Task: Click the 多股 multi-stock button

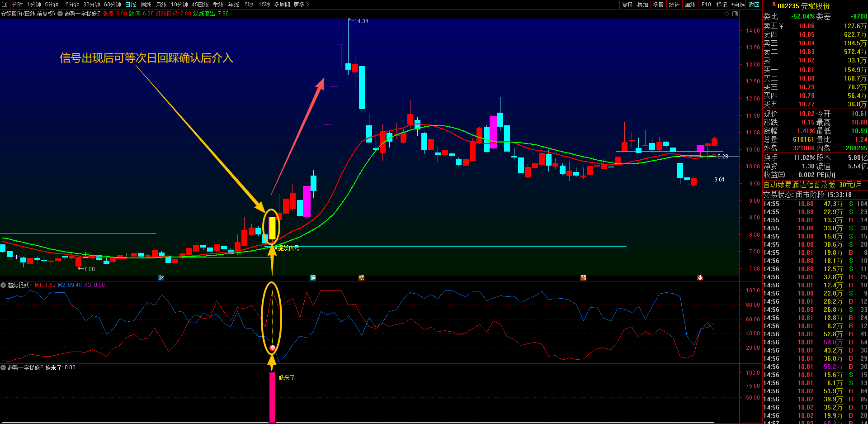Action: click(658, 5)
